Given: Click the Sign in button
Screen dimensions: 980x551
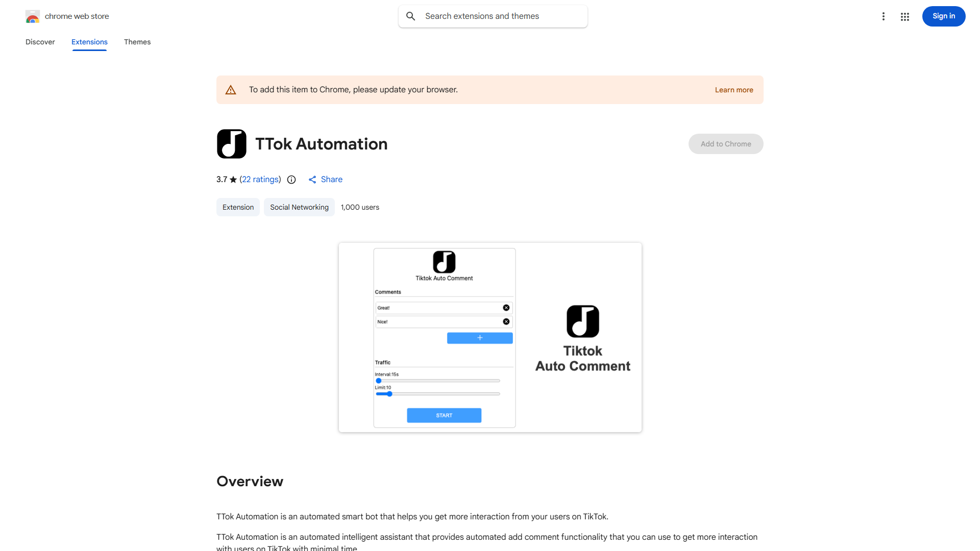Looking at the screenshot, I should pyautogui.click(x=943, y=16).
